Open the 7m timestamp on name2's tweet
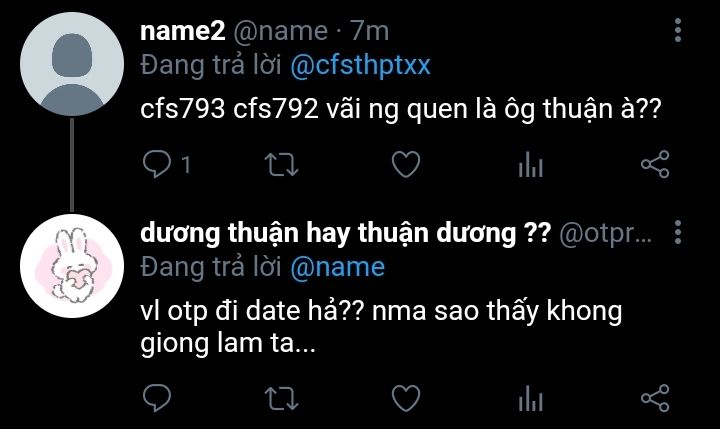 point(370,31)
